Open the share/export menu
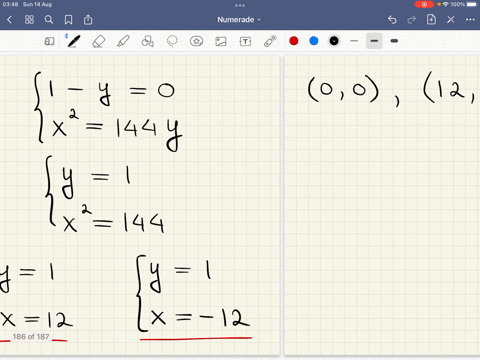Image resolution: width=480 pixels, height=360 pixels. pos(88,20)
